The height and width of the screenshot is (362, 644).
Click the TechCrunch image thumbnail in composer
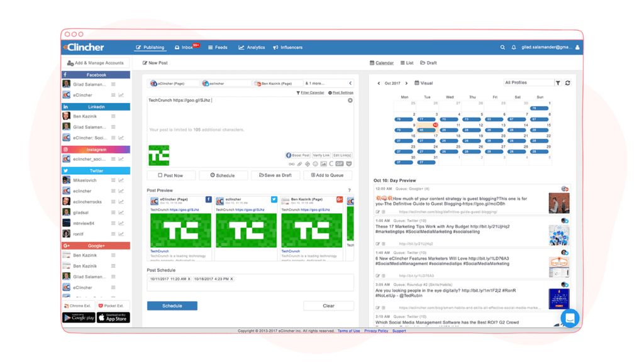(x=158, y=155)
